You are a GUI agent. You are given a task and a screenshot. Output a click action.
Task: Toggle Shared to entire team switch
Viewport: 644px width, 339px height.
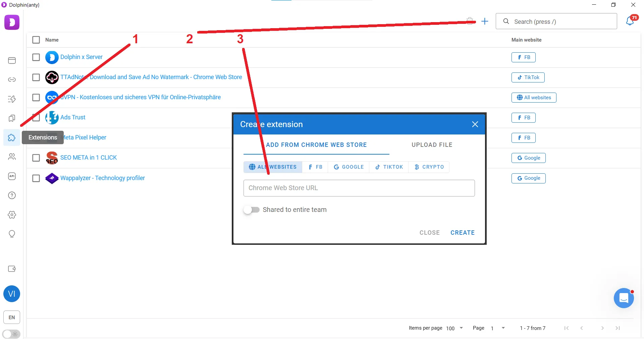pos(252,210)
